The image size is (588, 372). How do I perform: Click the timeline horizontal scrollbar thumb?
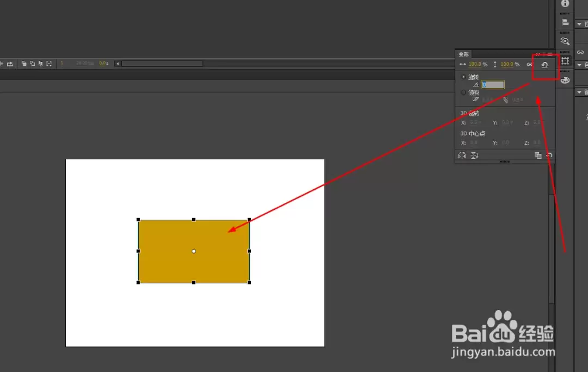pyautogui.click(x=162, y=64)
